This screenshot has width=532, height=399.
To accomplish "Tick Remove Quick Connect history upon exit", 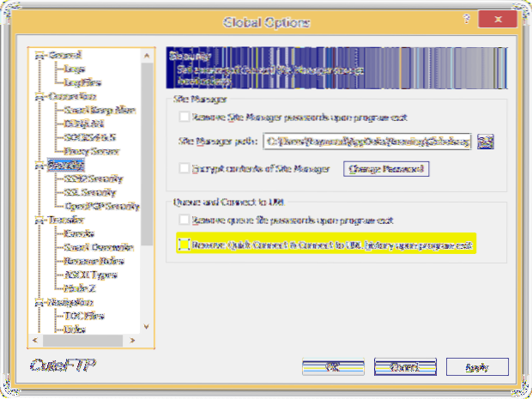I will click(x=183, y=245).
